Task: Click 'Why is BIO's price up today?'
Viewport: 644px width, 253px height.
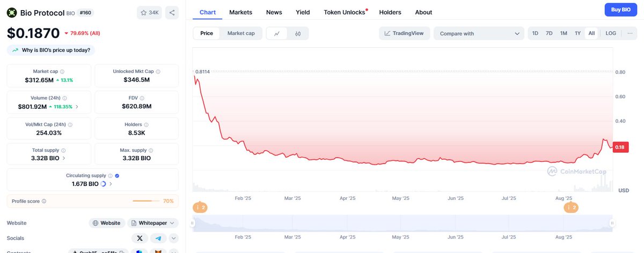Action: (x=51, y=50)
